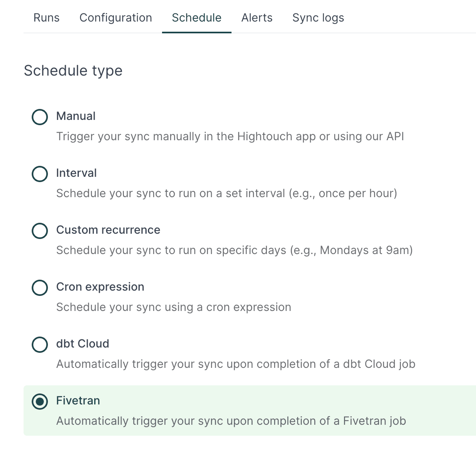Image resolution: width=476 pixels, height=465 pixels.
Task: Click the "Manual" option label text
Action: coord(76,116)
